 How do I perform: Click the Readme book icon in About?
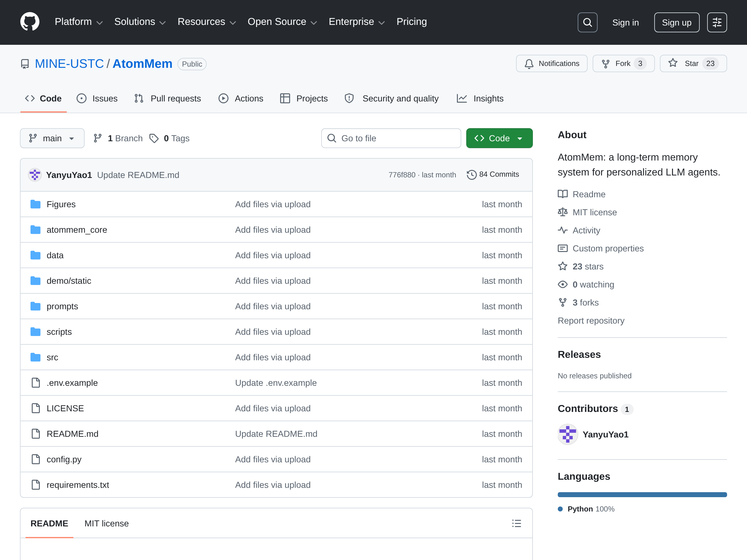pyautogui.click(x=563, y=194)
